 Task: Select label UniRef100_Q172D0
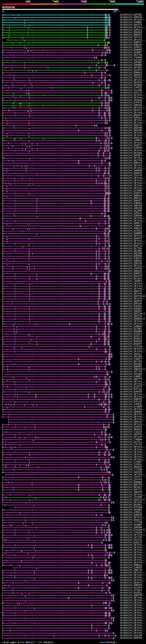(x=131, y=249)
